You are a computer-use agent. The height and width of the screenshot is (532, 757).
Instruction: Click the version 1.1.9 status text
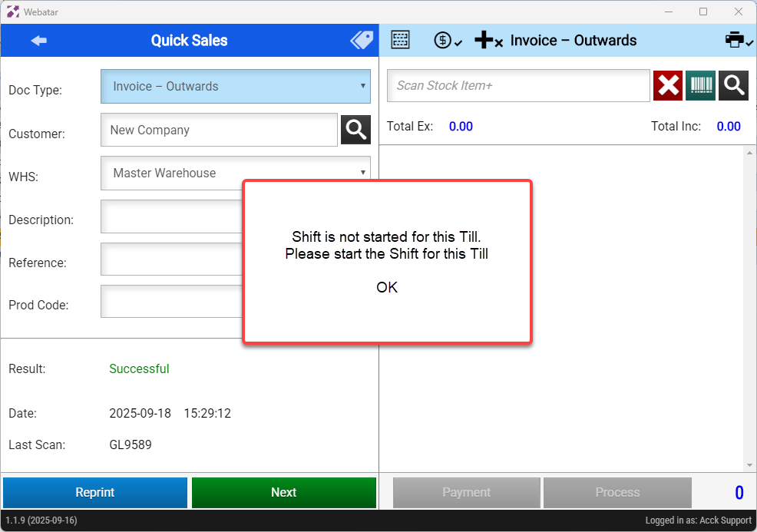[x=41, y=520]
